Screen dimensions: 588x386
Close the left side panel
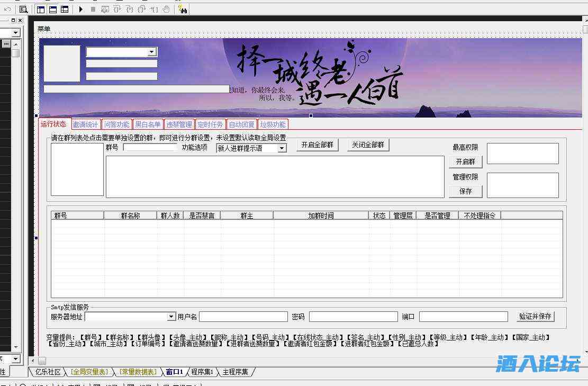tap(20, 20)
